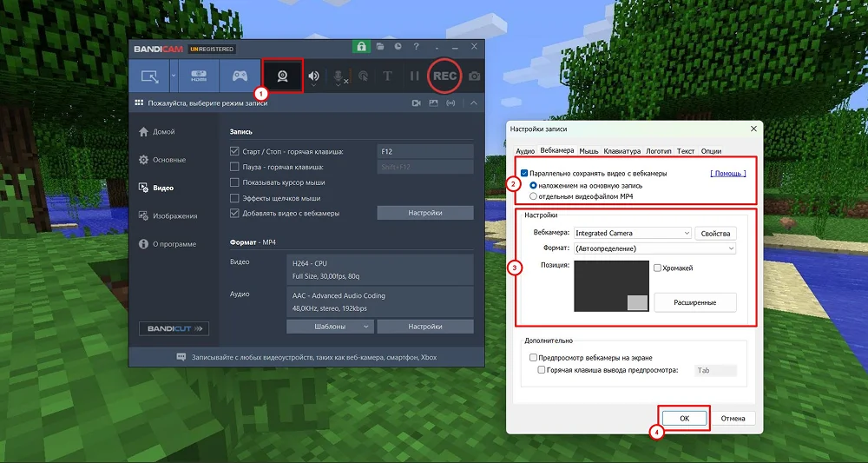Screen dimensions: 868x463
Task: Click the Tab hotkey field
Action: pyautogui.click(x=715, y=371)
